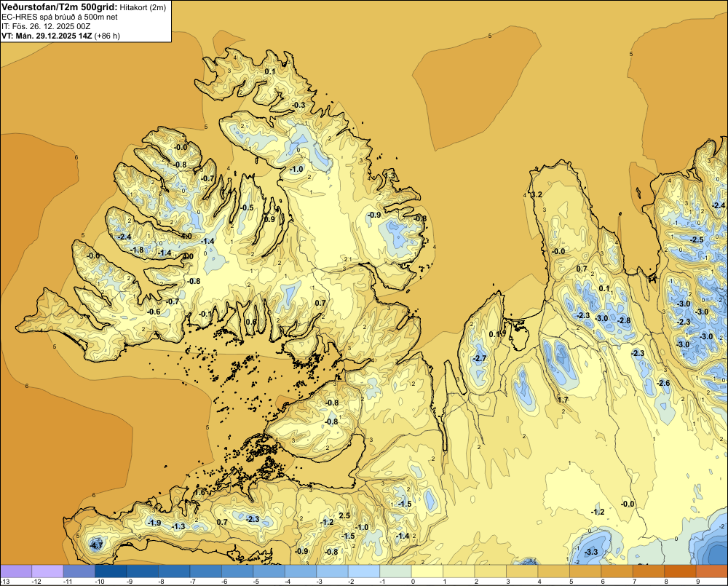
Task: Click the 0.9 temperature label
Action: pyautogui.click(x=270, y=219)
